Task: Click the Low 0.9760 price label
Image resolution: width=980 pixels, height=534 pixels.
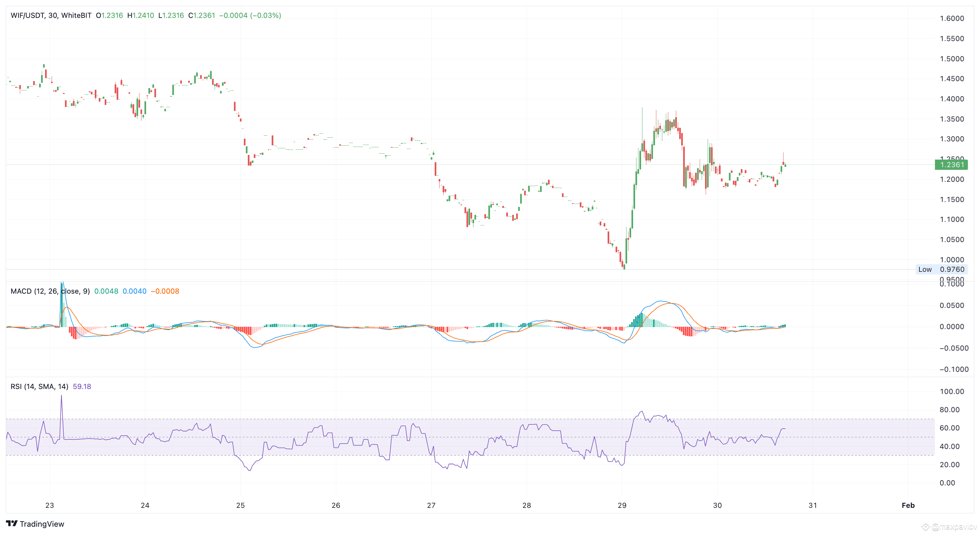Action: tap(941, 269)
